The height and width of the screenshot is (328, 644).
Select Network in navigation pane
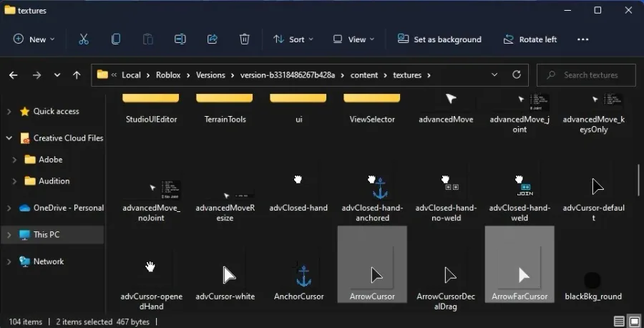pos(49,261)
